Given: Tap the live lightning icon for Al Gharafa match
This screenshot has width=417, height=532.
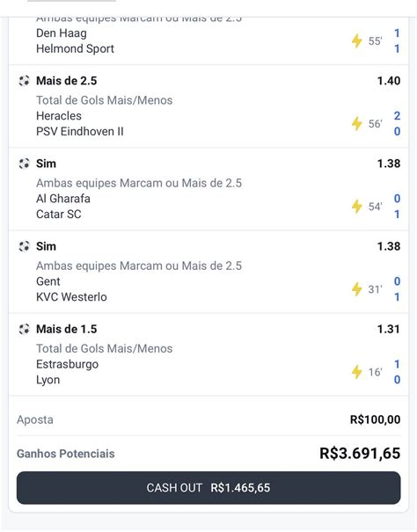Looking at the screenshot, I should (356, 207).
